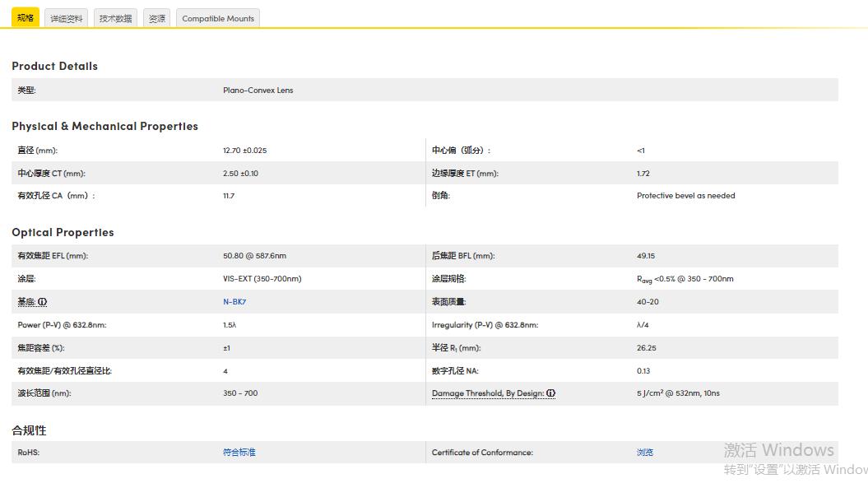Select the active 规格 tab
The width and height of the screenshot is (868, 488).
[x=25, y=16]
